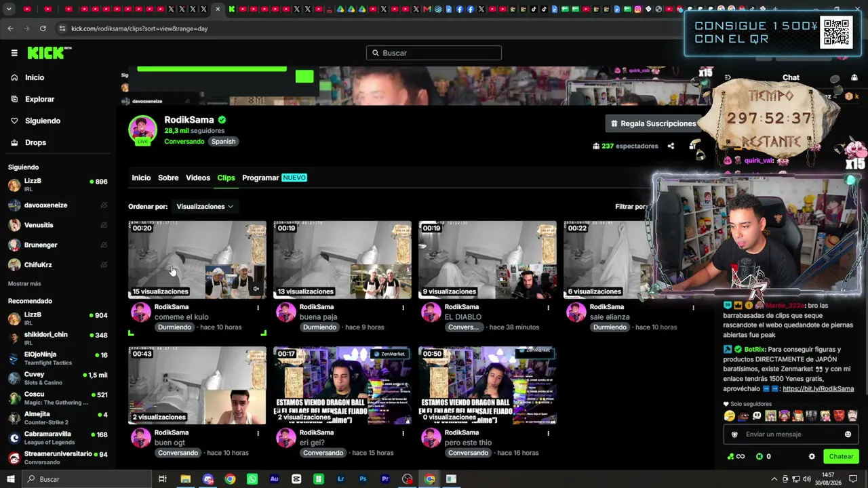Open the Windows Start menu

pyautogui.click(x=9, y=479)
